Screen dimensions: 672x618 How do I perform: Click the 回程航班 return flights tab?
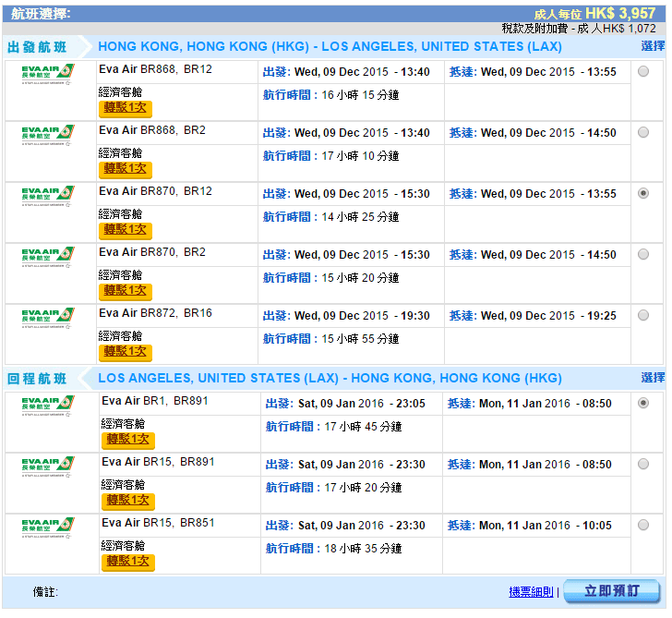tap(37, 379)
